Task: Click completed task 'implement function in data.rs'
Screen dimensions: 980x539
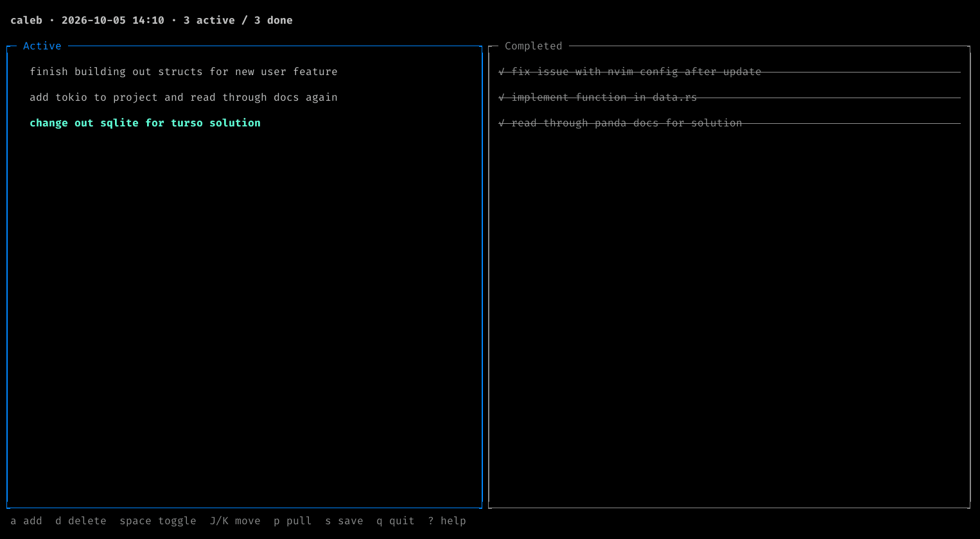Action: pos(730,98)
